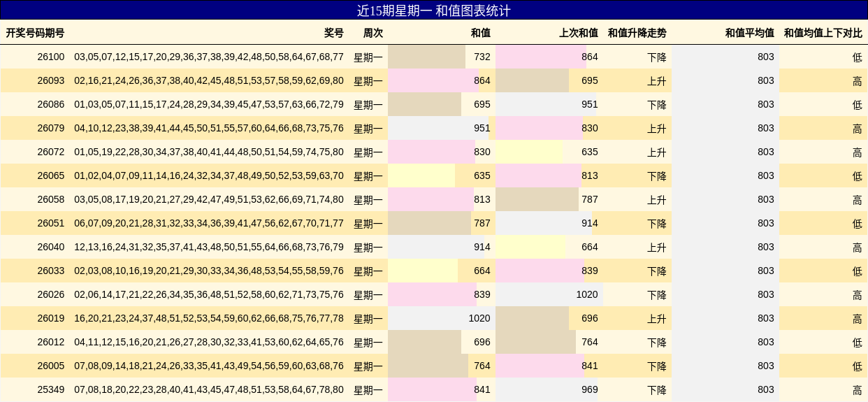Click the 和值平均值 column header
The image size is (868, 402).
coord(750,33)
